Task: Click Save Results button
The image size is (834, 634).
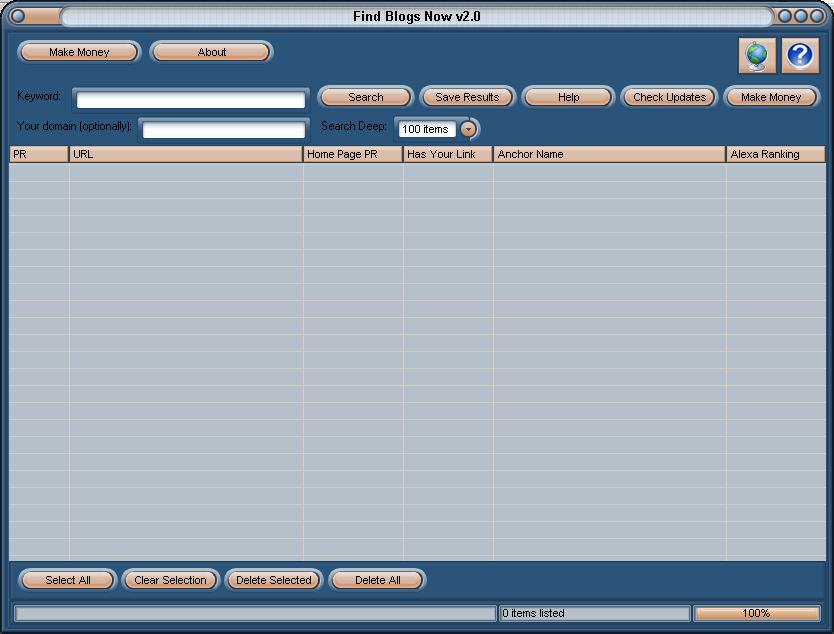Action: (x=467, y=97)
